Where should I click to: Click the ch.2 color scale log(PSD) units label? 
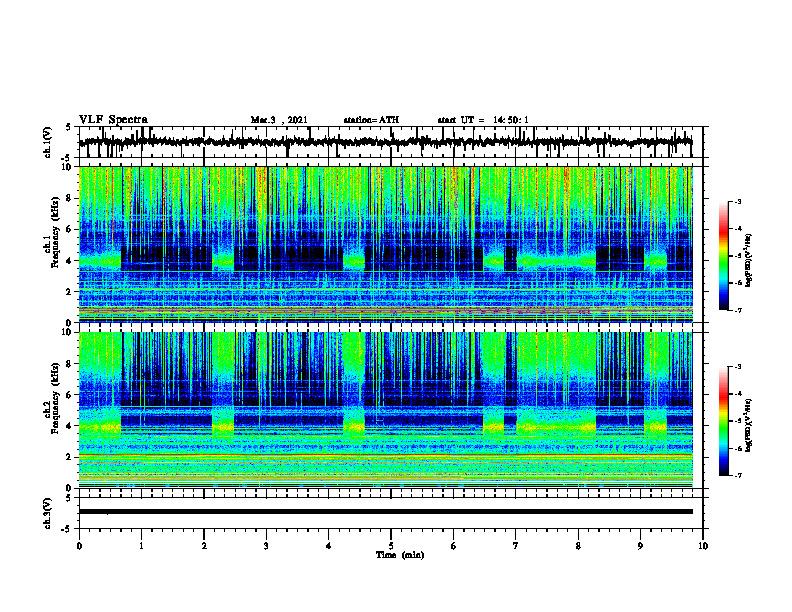point(749,426)
